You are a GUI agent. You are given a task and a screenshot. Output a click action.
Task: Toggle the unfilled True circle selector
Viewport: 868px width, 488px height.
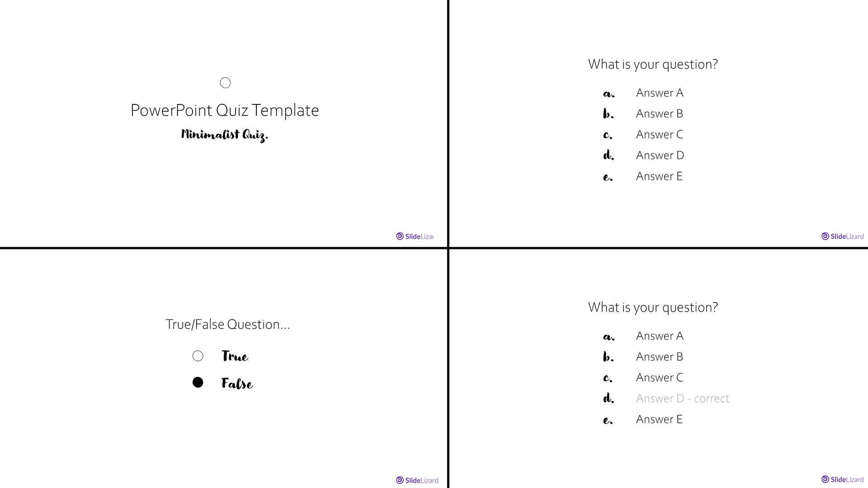point(198,356)
